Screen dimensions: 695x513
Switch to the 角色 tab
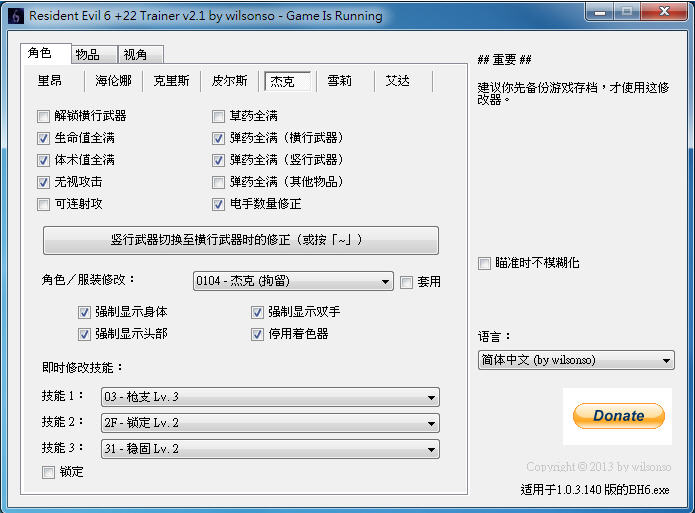click(45, 54)
